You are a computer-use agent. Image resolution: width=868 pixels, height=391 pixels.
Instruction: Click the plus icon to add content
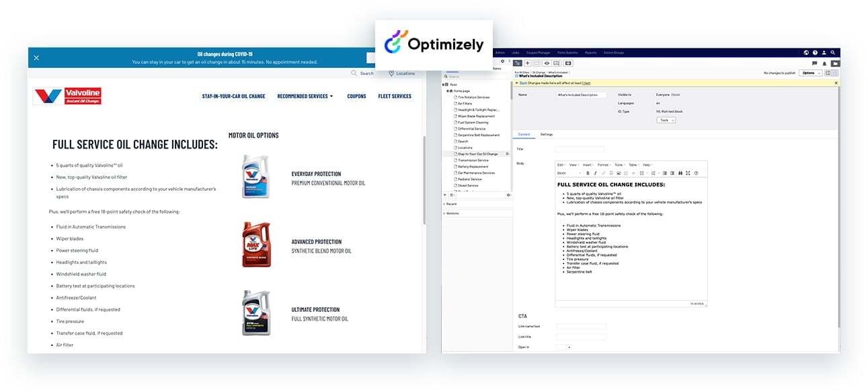(x=527, y=63)
